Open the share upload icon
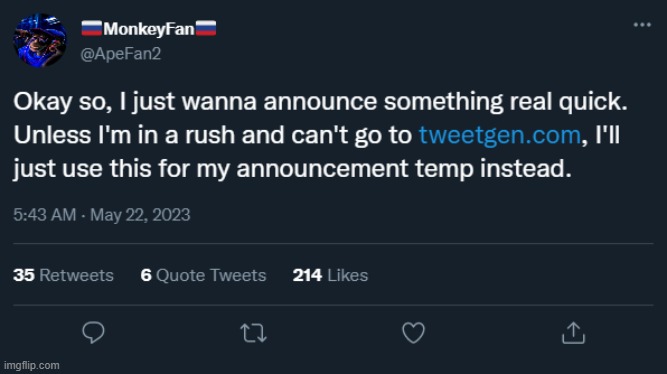Viewport: 667px width, 374px height. [x=573, y=333]
